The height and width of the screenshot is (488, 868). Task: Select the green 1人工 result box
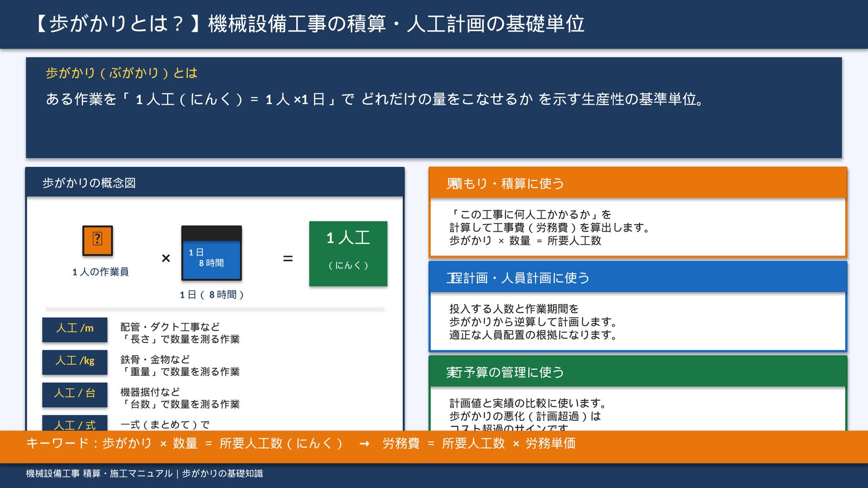click(348, 253)
